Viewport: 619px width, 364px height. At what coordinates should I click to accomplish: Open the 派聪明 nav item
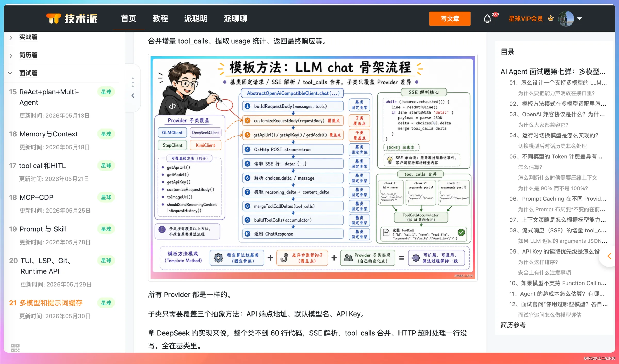click(196, 19)
